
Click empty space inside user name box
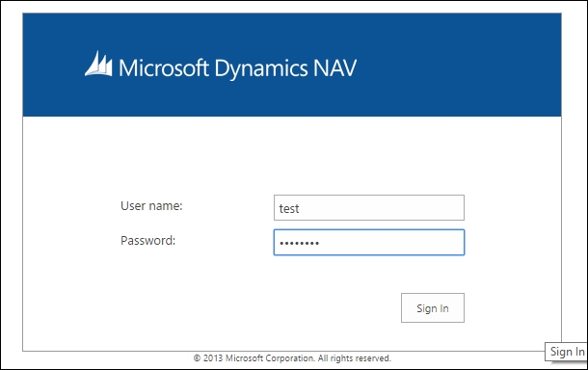tap(381, 208)
